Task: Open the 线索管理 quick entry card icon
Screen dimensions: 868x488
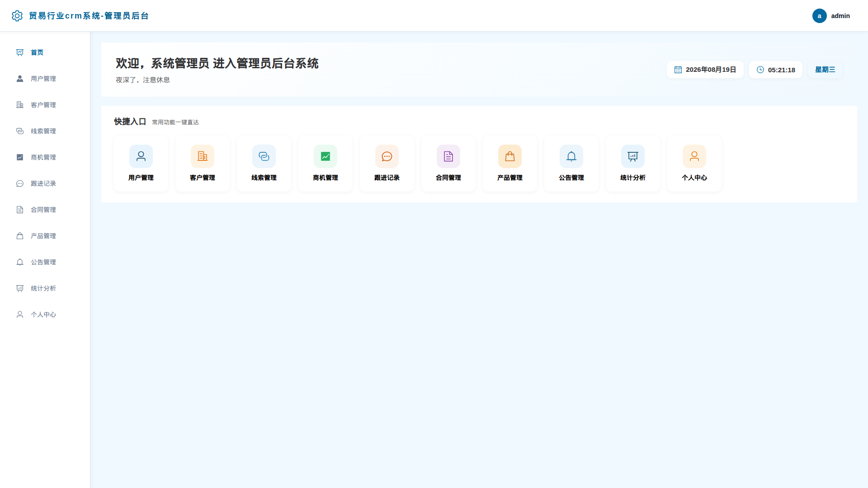Action: click(264, 156)
